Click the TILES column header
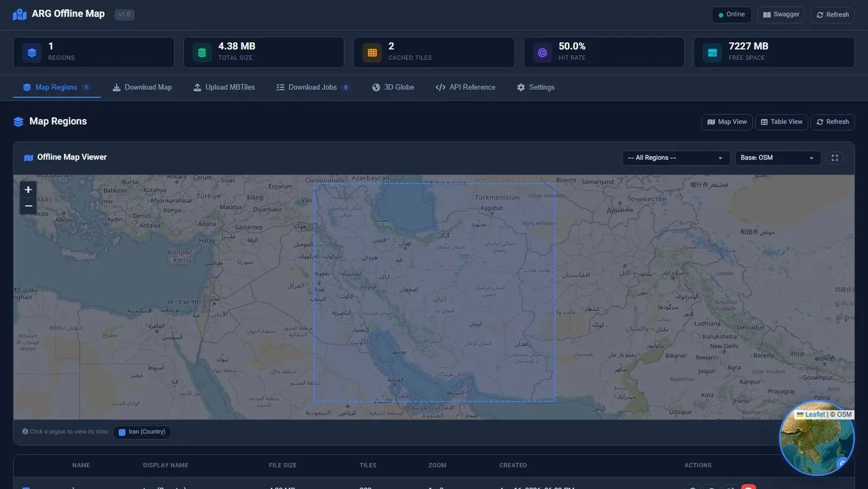The image size is (868, 489). click(368, 465)
